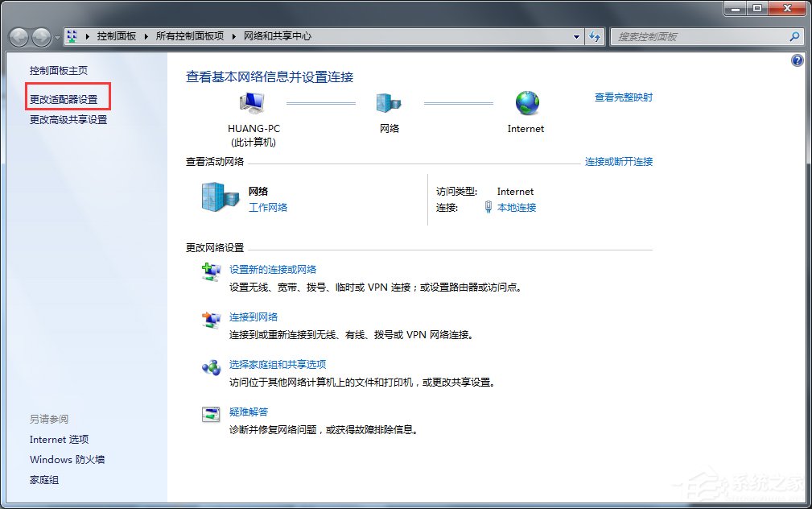Open Windows 防火墙 from 另请参阅
This screenshot has width=812, height=509.
[67, 459]
